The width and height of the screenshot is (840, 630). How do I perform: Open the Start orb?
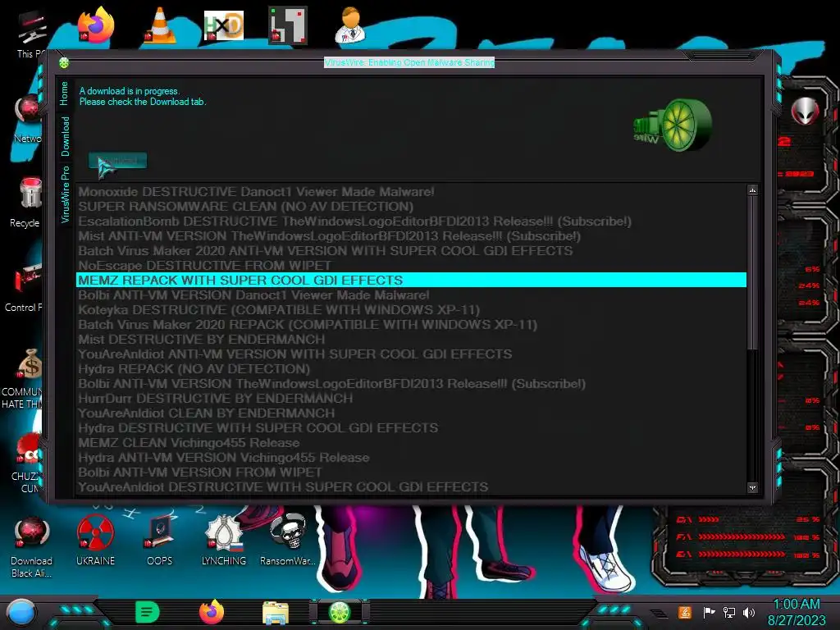point(21,613)
